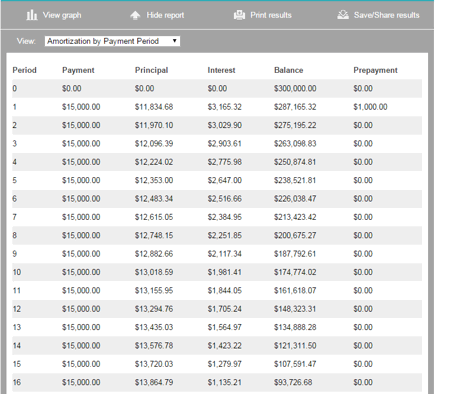Click interest value $2,903.61
Screen dimensions: 450x394
click(224, 143)
